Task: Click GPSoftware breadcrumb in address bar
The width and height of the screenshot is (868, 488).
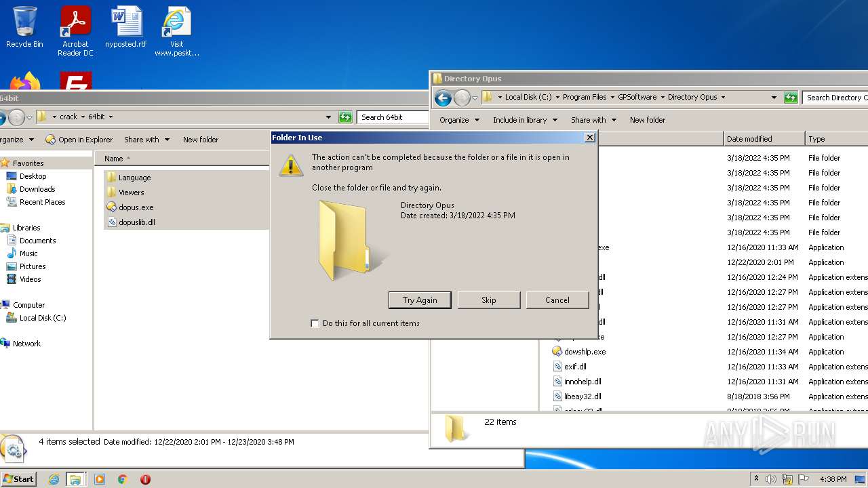Action: (637, 97)
